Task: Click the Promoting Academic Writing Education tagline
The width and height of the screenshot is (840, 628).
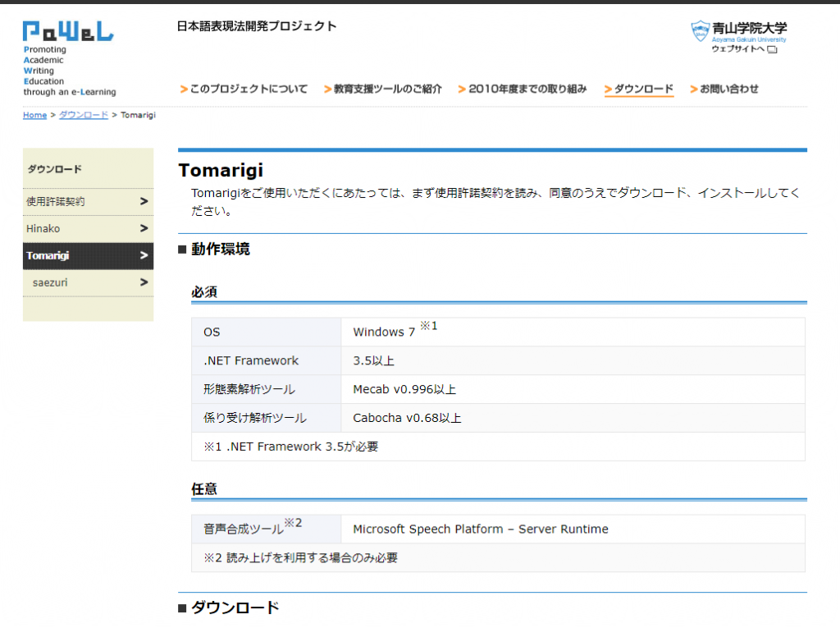Action: tap(70, 71)
